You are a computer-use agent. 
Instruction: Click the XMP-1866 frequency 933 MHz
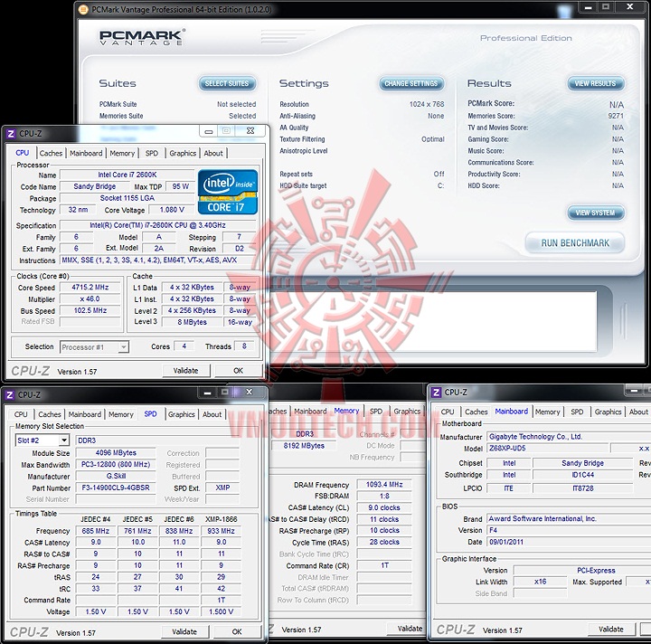pyautogui.click(x=221, y=531)
